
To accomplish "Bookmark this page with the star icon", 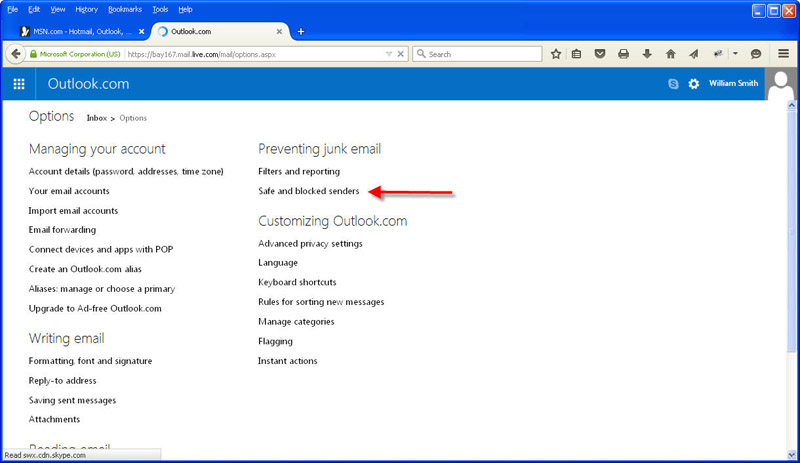I will coord(556,54).
